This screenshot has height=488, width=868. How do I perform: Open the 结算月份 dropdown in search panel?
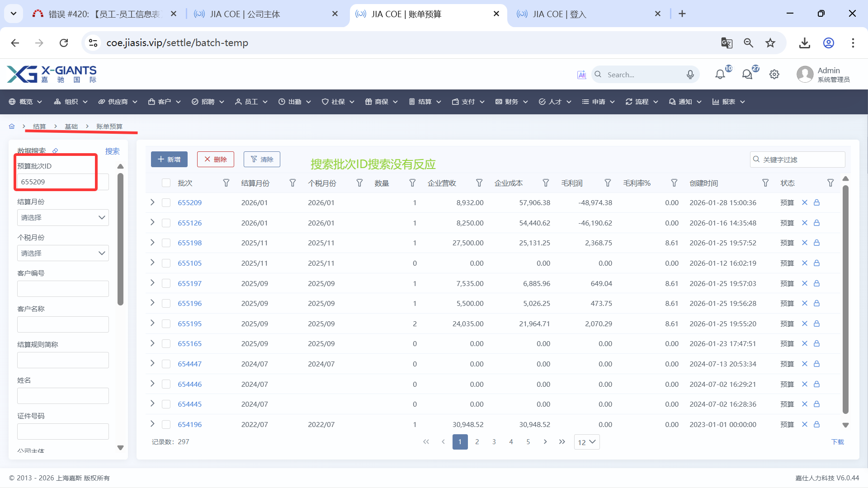tap(63, 218)
